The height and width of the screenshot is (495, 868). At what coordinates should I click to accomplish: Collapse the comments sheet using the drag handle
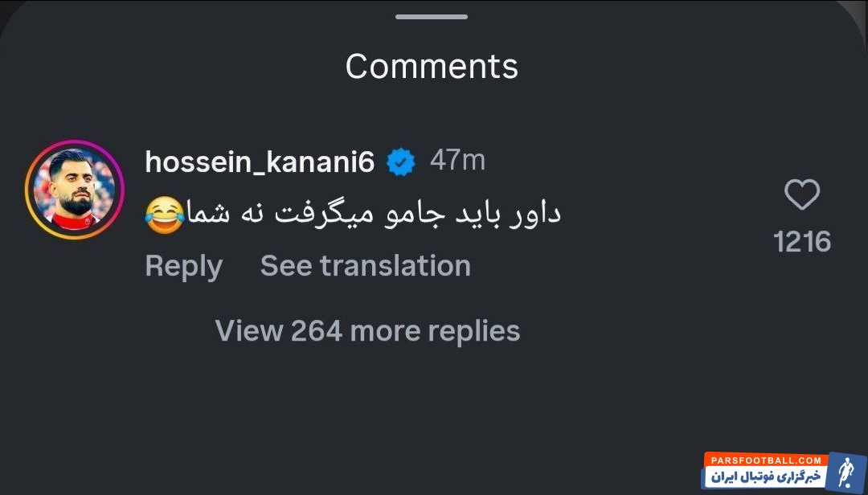[x=431, y=15]
